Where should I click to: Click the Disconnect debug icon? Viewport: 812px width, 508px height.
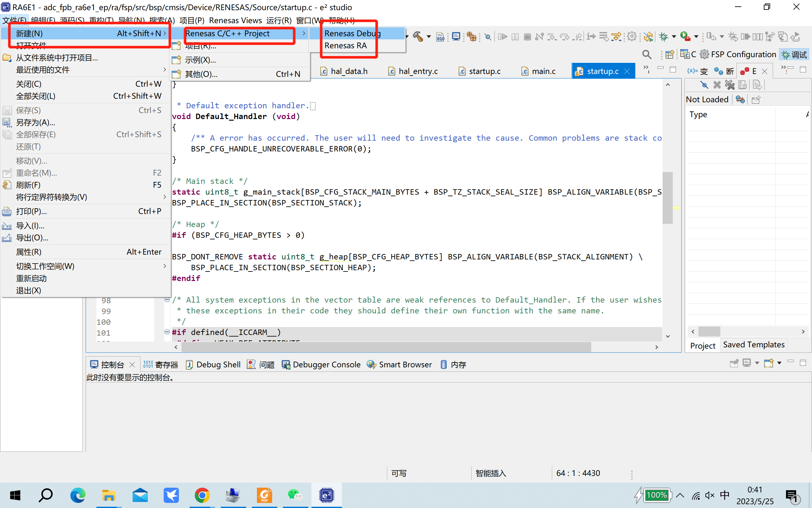(540, 36)
